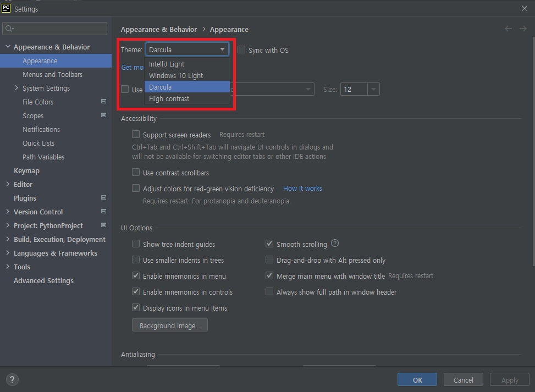The width and height of the screenshot is (535, 392).
Task: Click the forward navigation arrow icon
Action: tap(523, 29)
